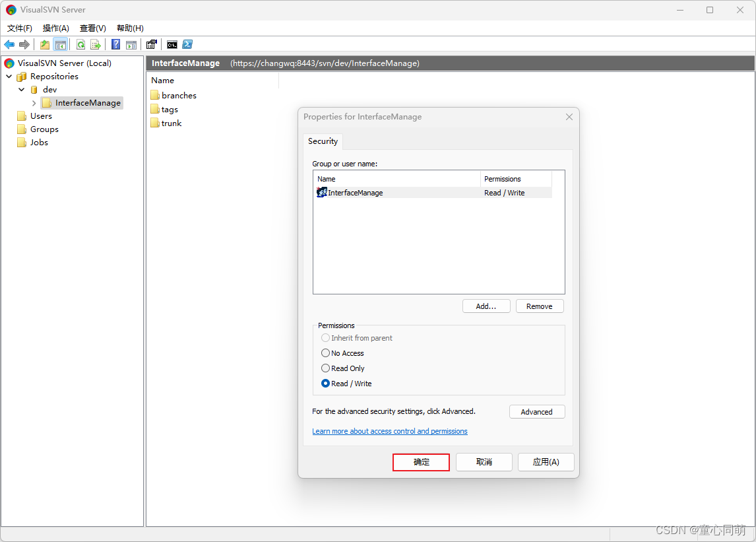The image size is (756, 542).
Task: Select the Security tab
Action: point(323,141)
